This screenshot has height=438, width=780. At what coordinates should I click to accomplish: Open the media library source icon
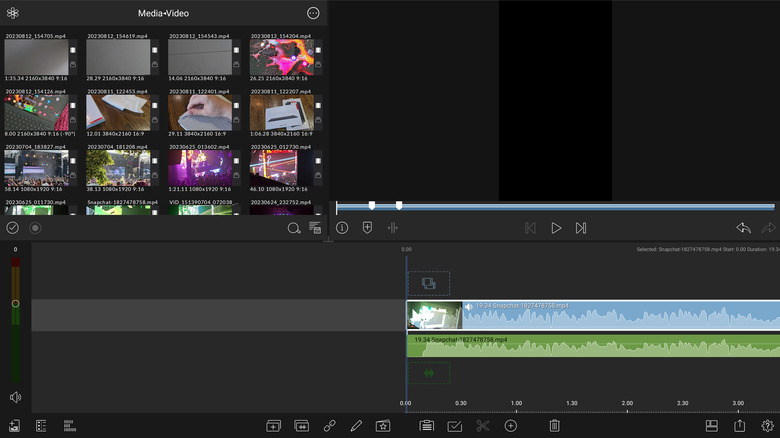coord(13,14)
